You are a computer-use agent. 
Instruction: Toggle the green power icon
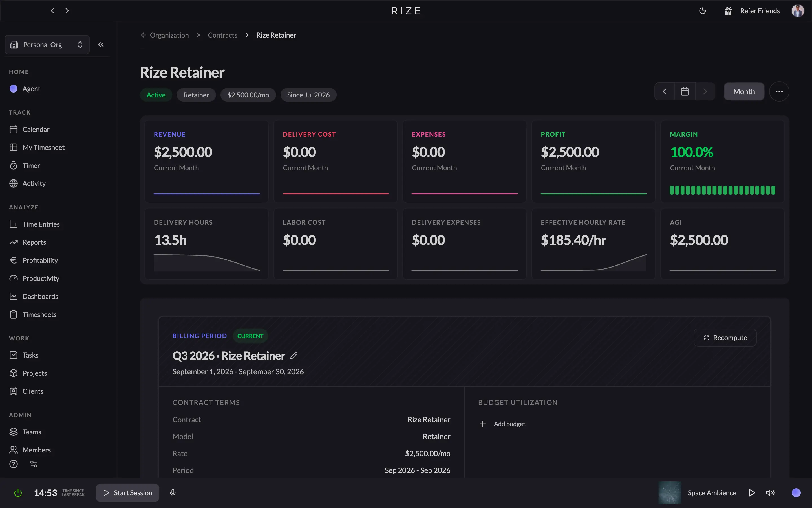point(18,493)
